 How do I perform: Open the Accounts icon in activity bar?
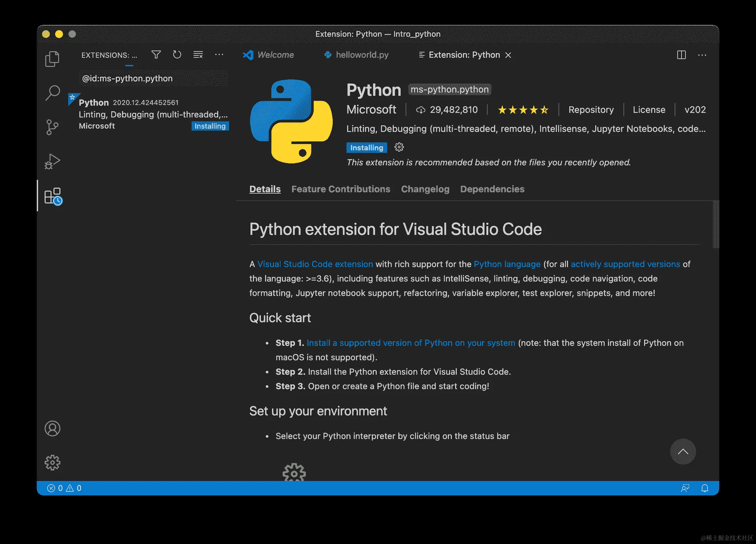pyautogui.click(x=52, y=428)
